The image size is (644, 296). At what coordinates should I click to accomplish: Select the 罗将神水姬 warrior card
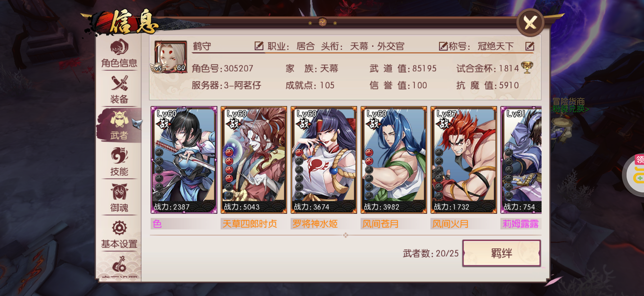pos(324,160)
